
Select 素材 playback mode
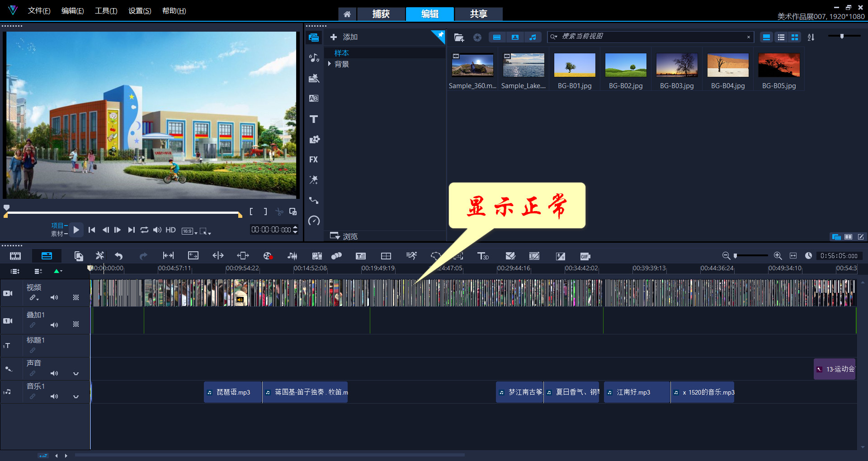pos(59,234)
